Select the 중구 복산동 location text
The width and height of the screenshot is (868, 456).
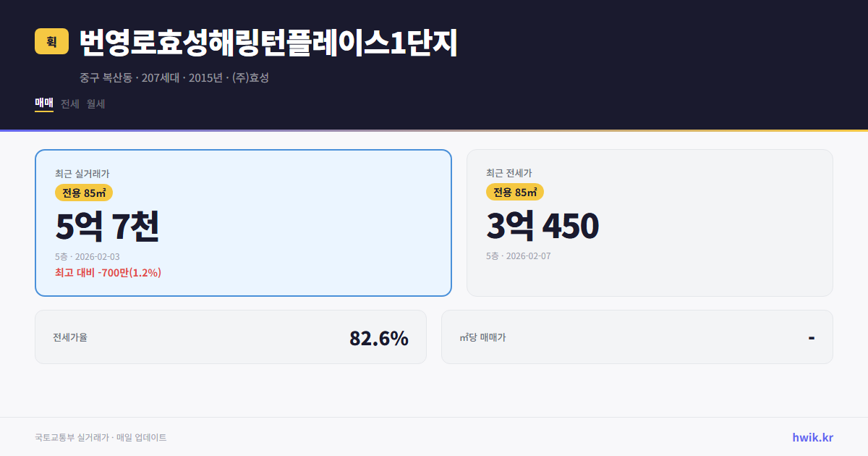click(x=106, y=77)
